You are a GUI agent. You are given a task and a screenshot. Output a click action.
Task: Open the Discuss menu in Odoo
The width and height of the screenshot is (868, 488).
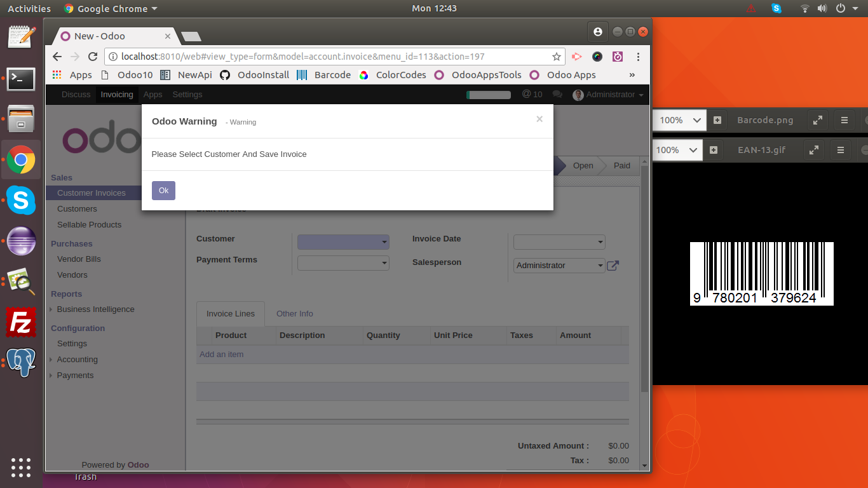pos(76,94)
